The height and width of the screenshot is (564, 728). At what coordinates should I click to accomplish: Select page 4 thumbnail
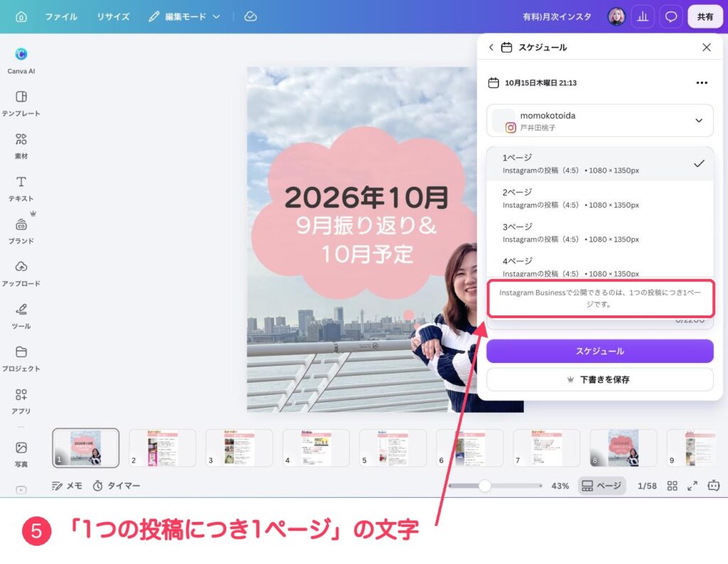(316, 448)
